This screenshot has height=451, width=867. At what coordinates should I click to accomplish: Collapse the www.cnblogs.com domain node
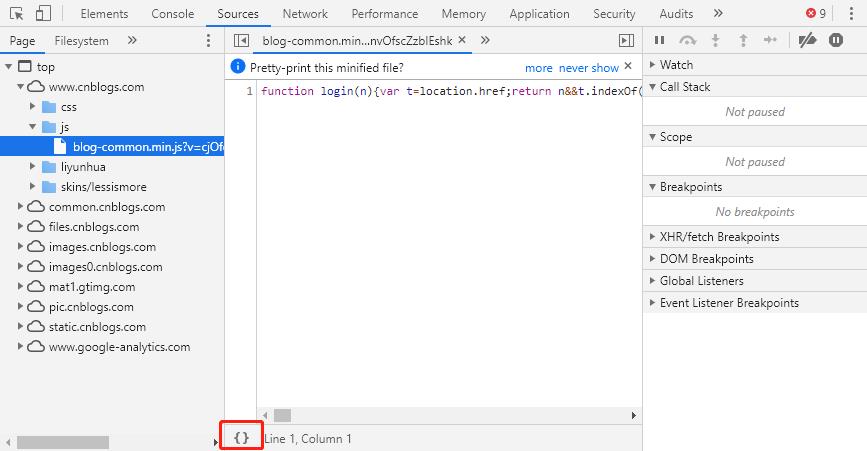[x=20, y=87]
